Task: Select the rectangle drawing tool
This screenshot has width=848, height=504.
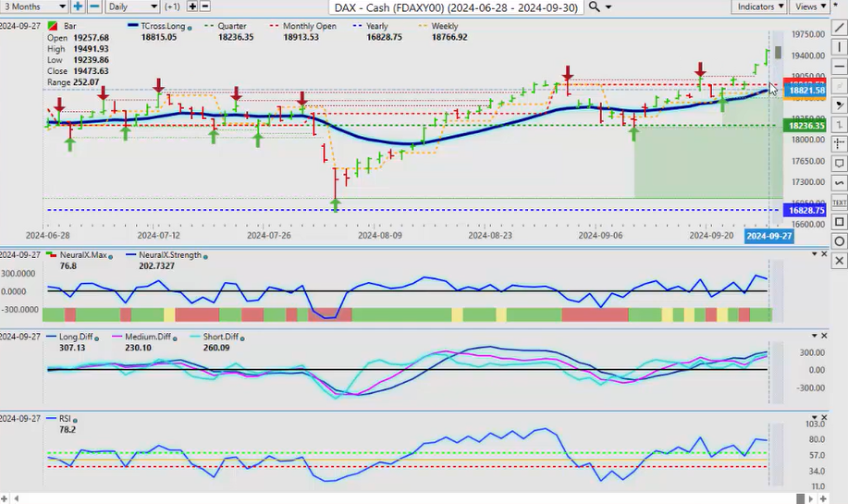Action: [840, 222]
